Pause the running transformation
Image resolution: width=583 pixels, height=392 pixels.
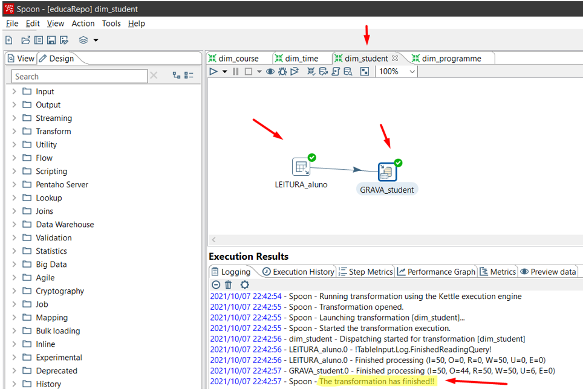pos(236,71)
